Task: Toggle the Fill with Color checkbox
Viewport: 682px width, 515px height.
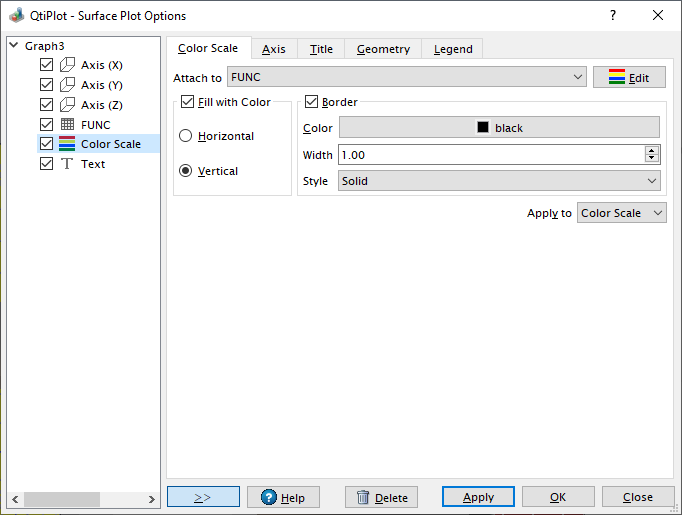Action: click(x=187, y=102)
